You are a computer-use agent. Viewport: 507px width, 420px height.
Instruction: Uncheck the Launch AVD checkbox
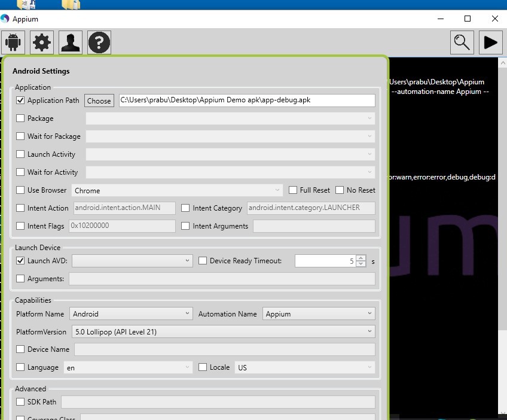[20, 260]
